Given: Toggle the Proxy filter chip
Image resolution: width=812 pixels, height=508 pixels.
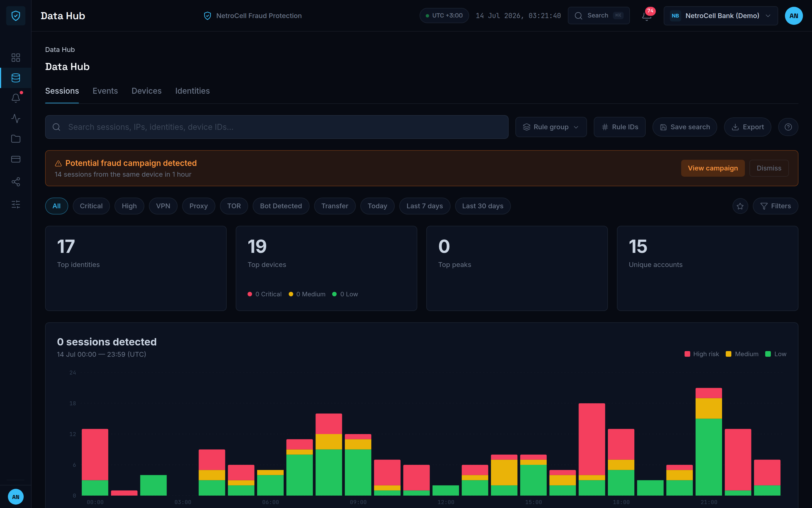Looking at the screenshot, I should pyautogui.click(x=198, y=206).
